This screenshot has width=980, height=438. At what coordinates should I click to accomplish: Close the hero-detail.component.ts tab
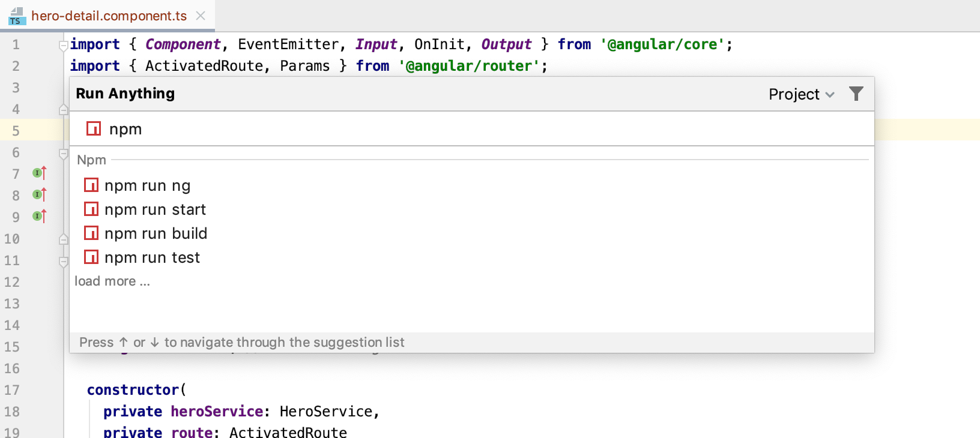pyautogui.click(x=201, y=16)
